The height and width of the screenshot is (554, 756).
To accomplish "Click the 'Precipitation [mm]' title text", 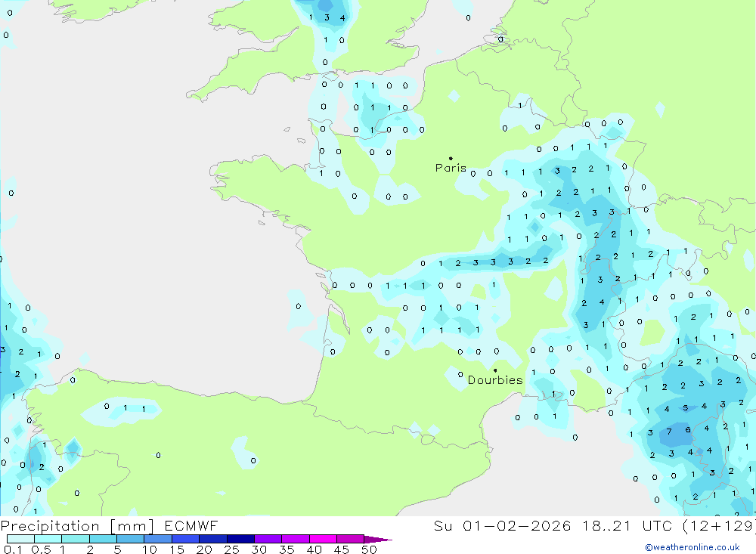I will coord(77,525).
